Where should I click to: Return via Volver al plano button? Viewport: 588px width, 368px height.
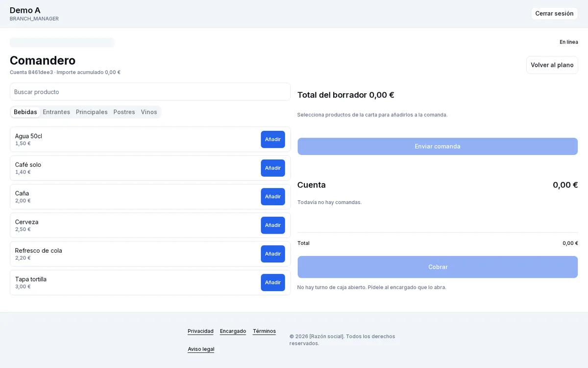coord(552,65)
